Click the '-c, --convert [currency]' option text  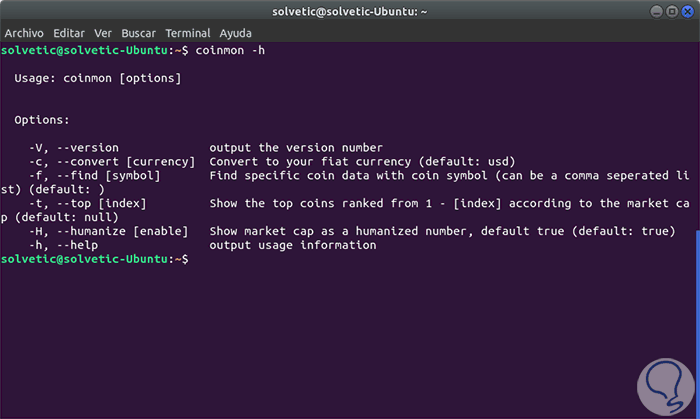coord(111,161)
